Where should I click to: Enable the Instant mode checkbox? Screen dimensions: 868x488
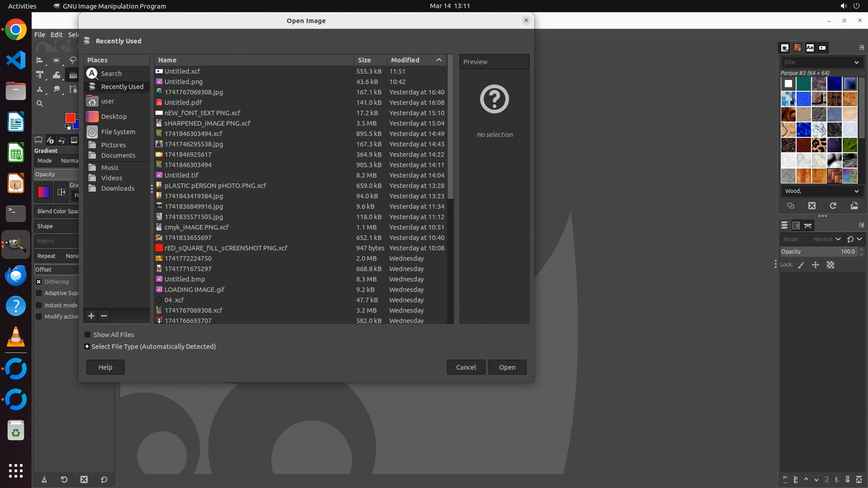[x=39, y=305]
